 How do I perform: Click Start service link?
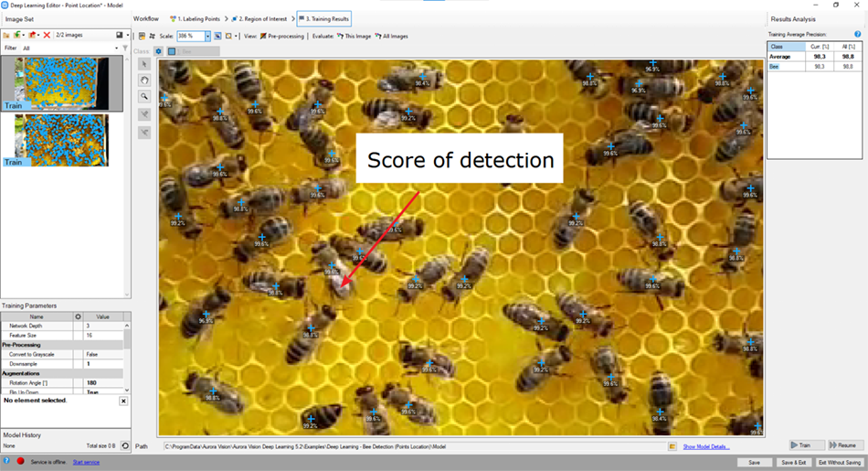pyautogui.click(x=87, y=462)
